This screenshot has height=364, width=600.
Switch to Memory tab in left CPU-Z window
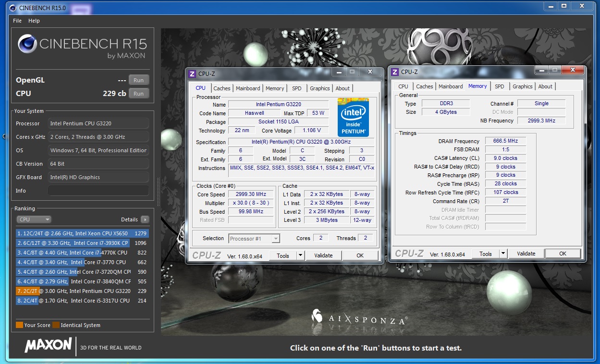[275, 88]
